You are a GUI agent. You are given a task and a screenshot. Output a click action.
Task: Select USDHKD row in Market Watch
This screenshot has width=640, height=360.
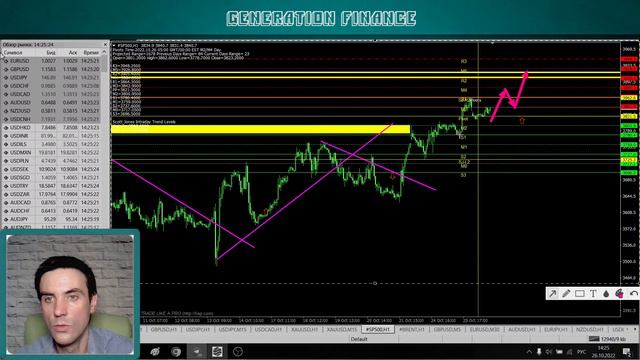click(x=51, y=128)
